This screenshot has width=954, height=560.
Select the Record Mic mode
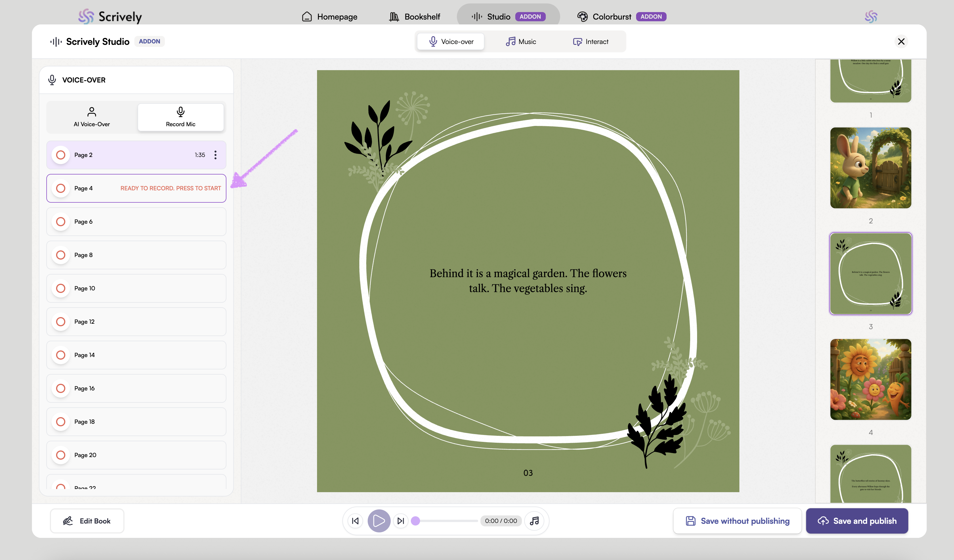tap(181, 117)
